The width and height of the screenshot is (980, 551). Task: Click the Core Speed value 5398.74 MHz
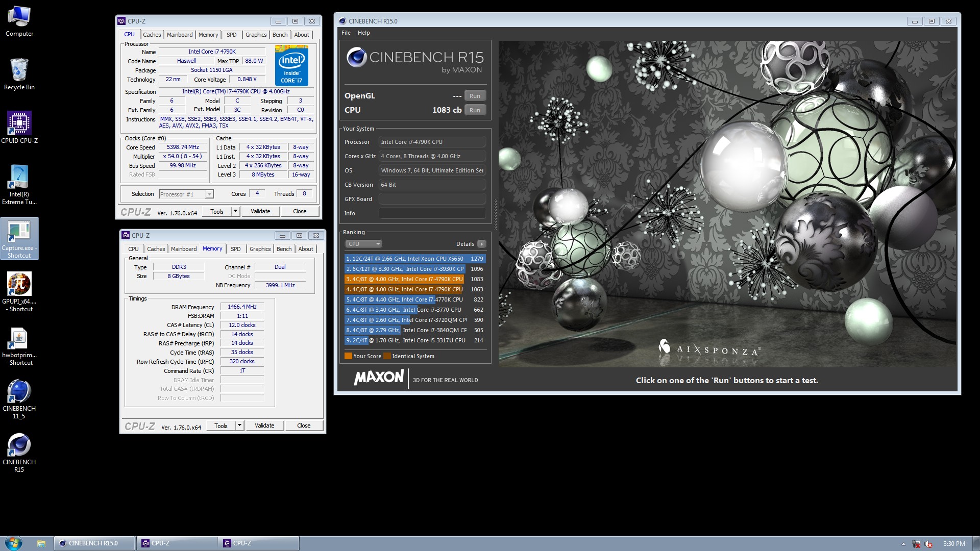183,147
